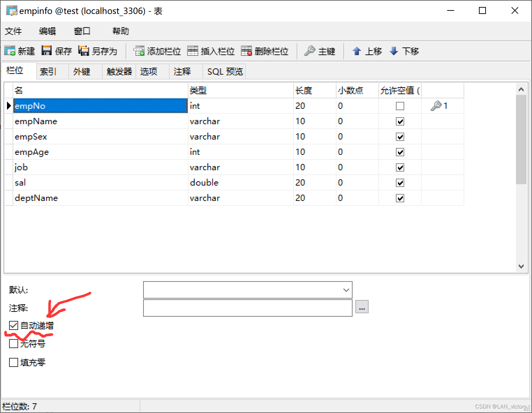The image size is (532, 413).
Task: Move field up with 上移
Action: tap(367, 51)
